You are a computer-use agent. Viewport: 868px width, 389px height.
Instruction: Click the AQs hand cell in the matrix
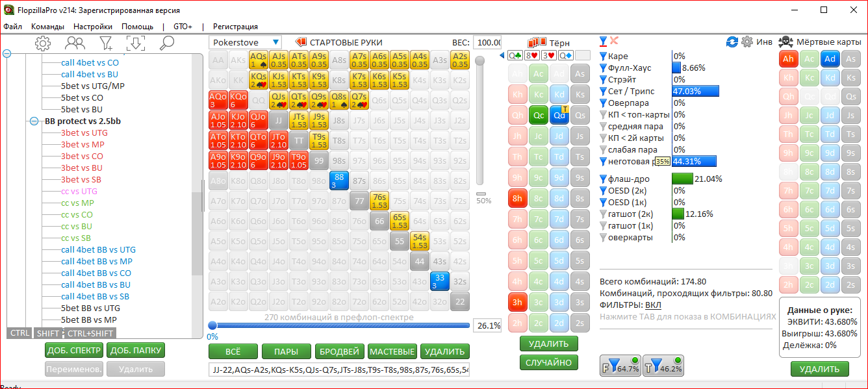pos(259,60)
